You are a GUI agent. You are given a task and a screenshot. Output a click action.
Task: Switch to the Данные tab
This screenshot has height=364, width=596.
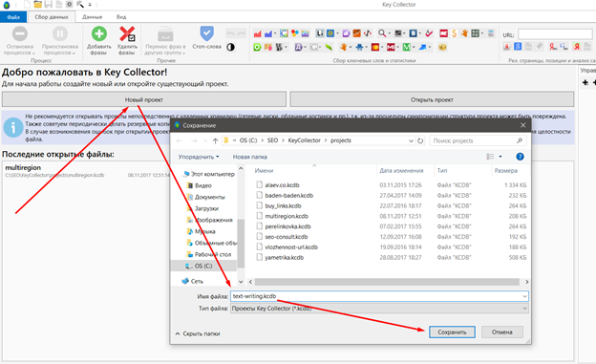click(x=93, y=17)
